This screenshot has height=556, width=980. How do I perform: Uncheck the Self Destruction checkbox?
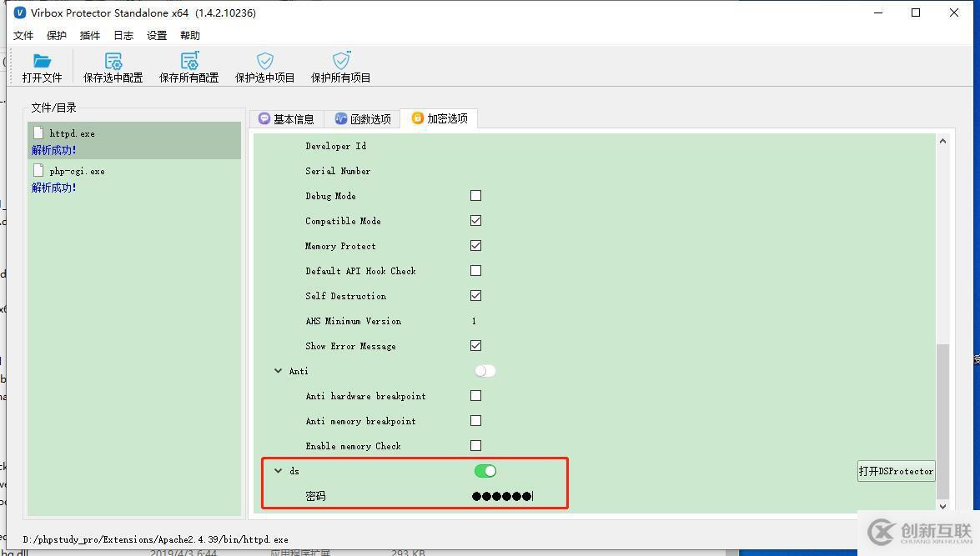point(475,295)
